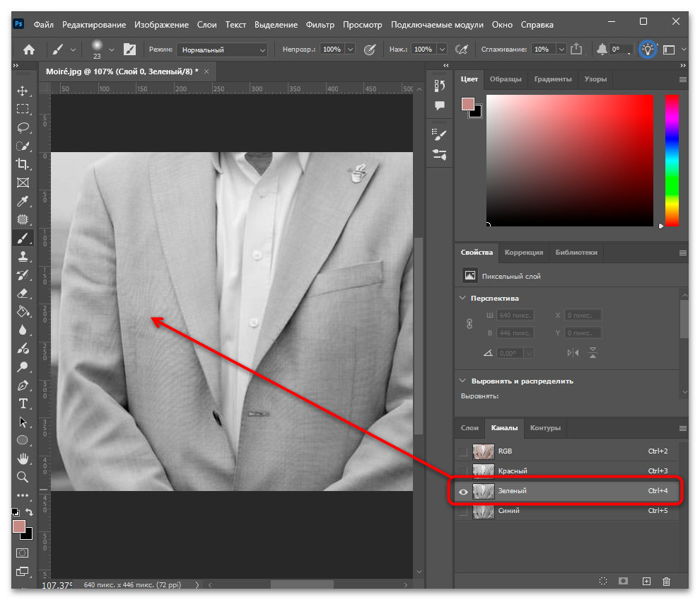
Task: Open the Непрозр. opacity dropdown arrow
Action: (x=351, y=49)
